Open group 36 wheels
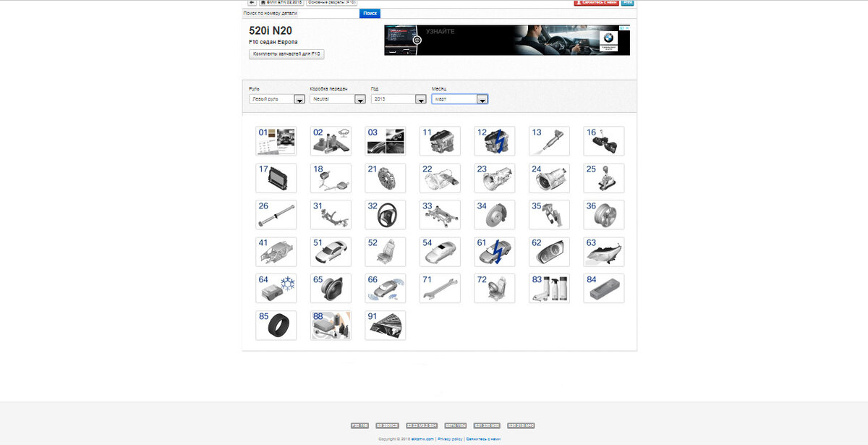The width and height of the screenshot is (868, 445). (604, 215)
